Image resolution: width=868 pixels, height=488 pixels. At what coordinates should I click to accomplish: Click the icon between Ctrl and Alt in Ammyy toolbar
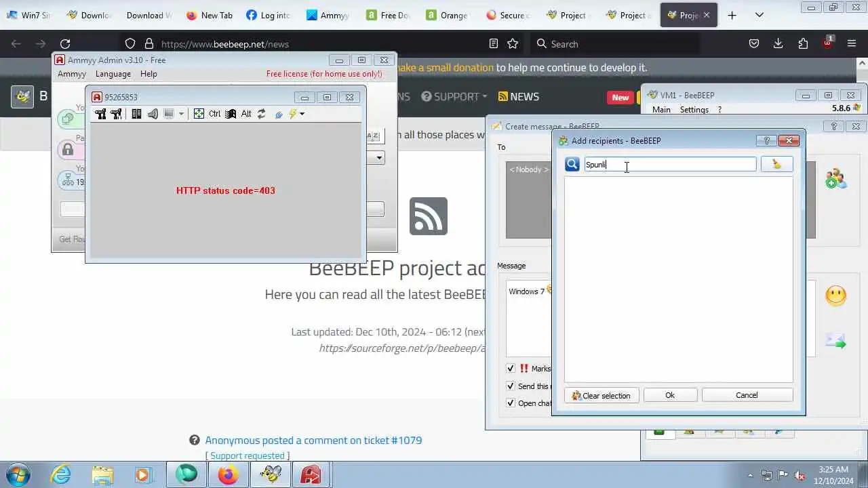click(x=231, y=114)
